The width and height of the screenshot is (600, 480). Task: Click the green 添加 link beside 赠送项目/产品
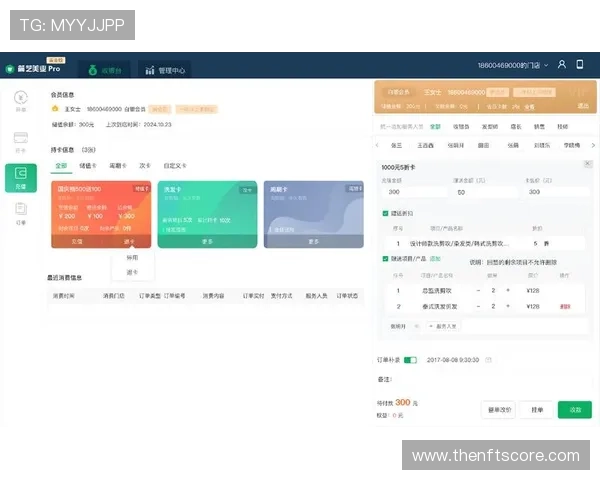click(435, 259)
